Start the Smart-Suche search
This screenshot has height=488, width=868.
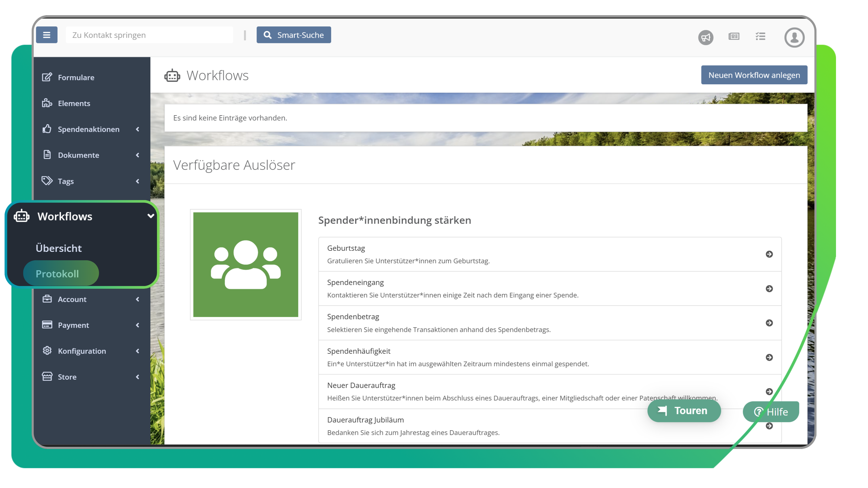[293, 35]
